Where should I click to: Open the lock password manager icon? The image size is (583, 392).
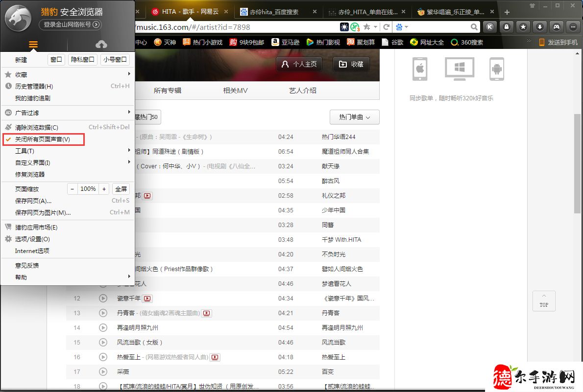click(507, 27)
